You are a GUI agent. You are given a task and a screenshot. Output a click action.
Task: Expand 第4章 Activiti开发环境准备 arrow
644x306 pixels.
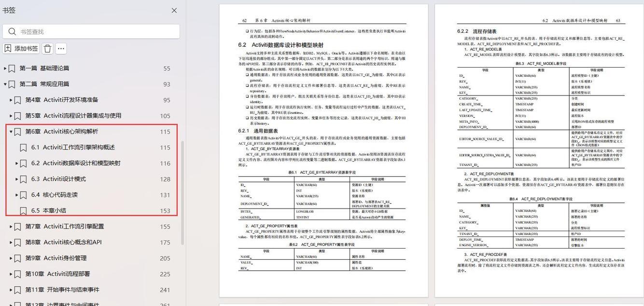click(11, 100)
